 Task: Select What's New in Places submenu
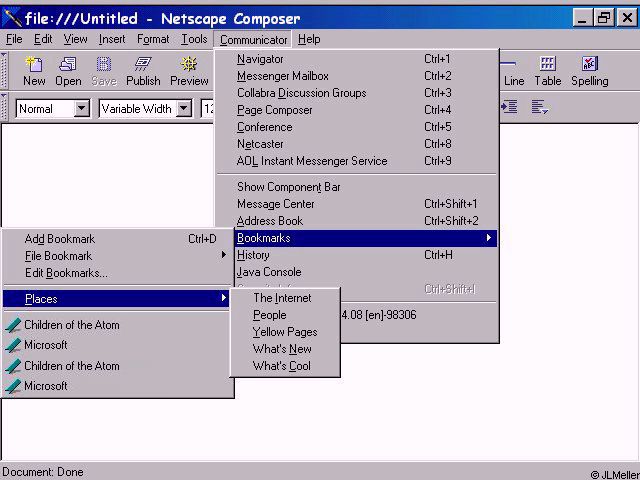click(x=285, y=349)
